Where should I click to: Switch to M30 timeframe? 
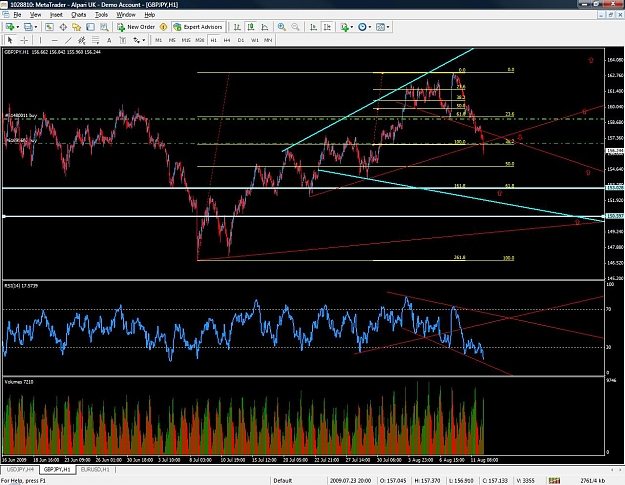pyautogui.click(x=200, y=40)
